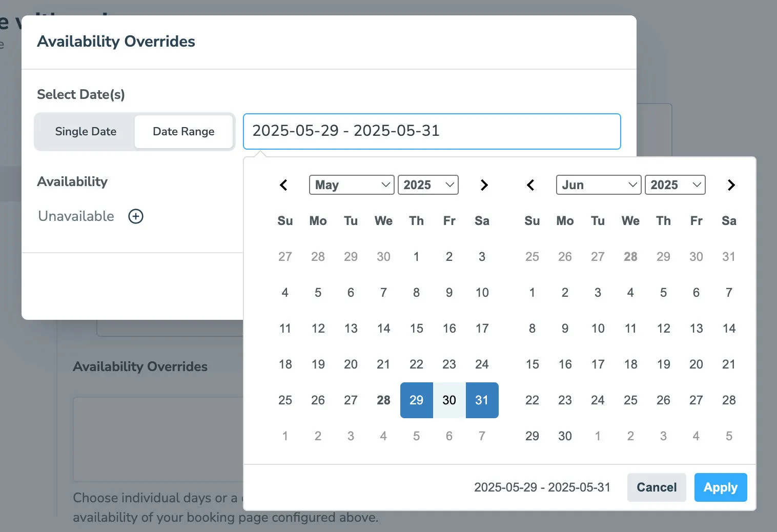Open the Jun month dropdown arrow

(x=632, y=185)
